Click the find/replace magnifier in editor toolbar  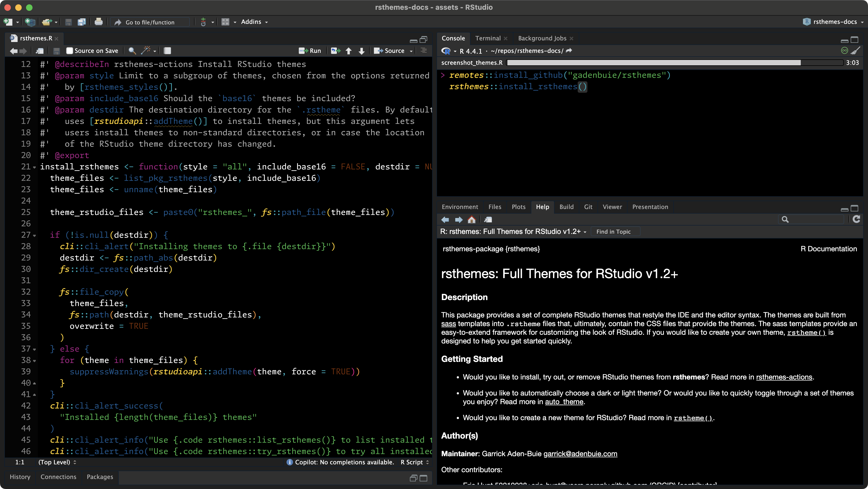[132, 50]
